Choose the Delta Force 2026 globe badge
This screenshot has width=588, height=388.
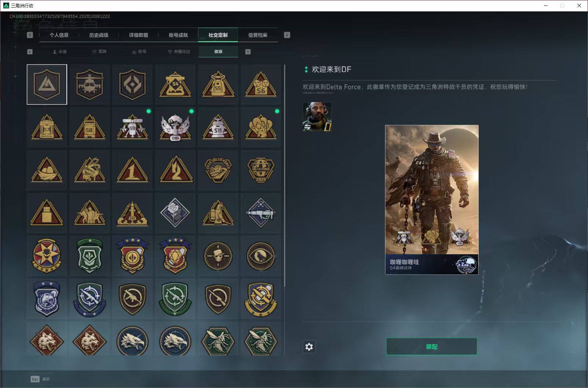point(261,170)
